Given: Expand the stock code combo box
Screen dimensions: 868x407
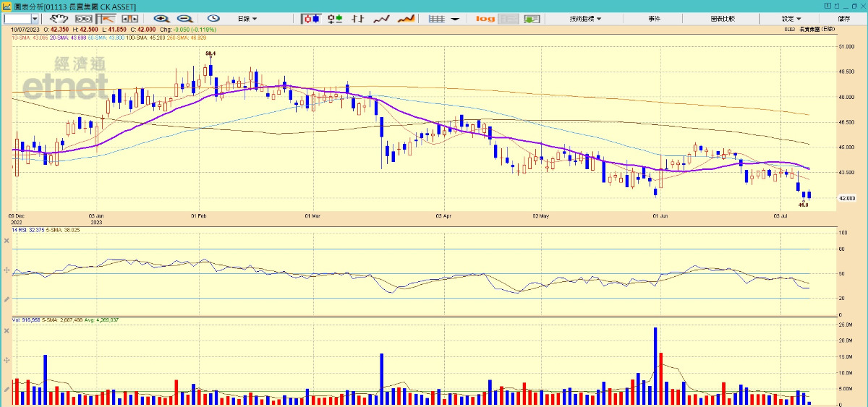Looking at the screenshot, I should coord(35,19).
